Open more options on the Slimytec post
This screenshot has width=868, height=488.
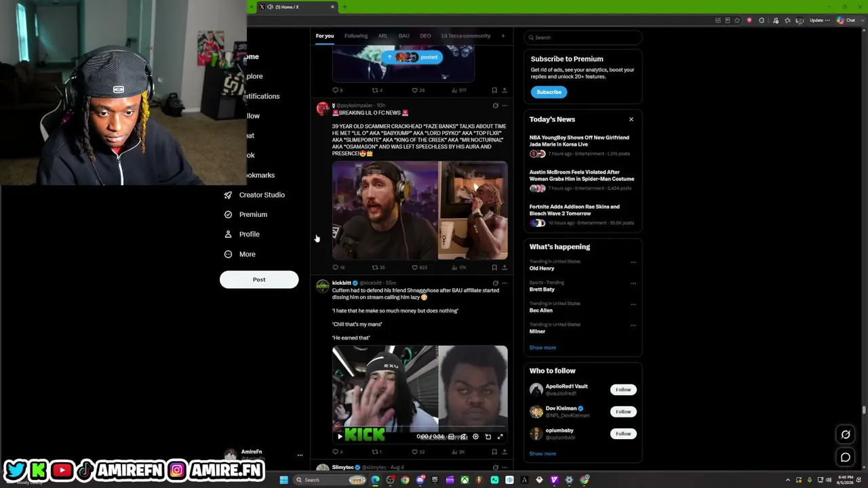pos(505,468)
